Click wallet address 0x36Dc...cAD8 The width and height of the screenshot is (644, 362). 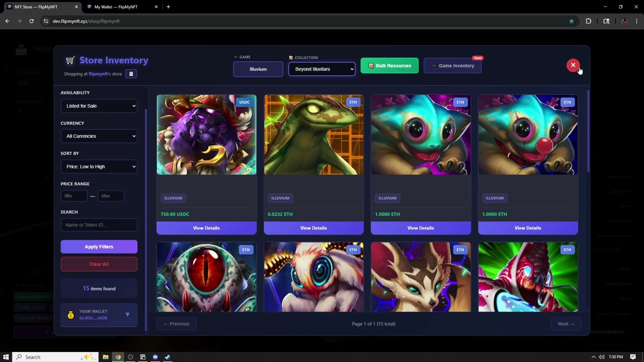(93, 318)
